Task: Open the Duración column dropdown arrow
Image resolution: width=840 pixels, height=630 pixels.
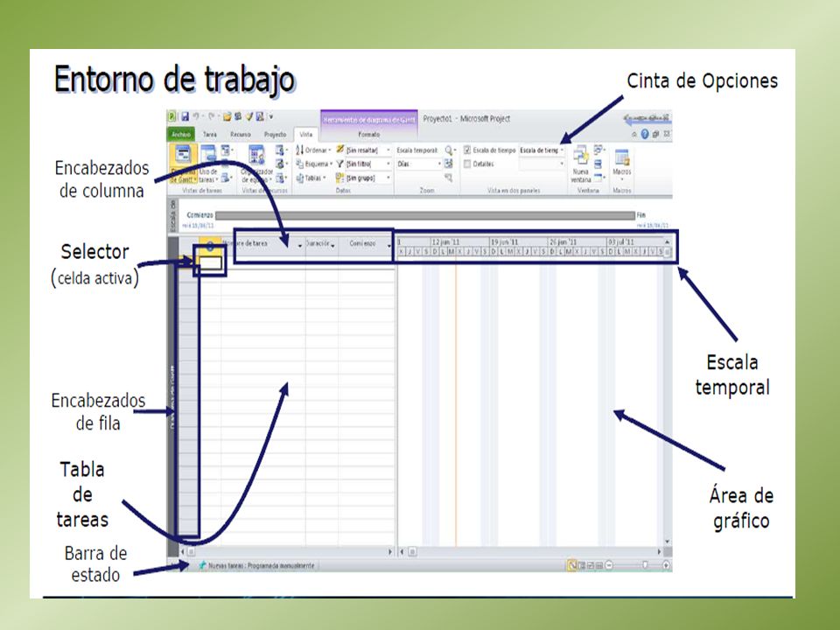Action: [x=333, y=246]
